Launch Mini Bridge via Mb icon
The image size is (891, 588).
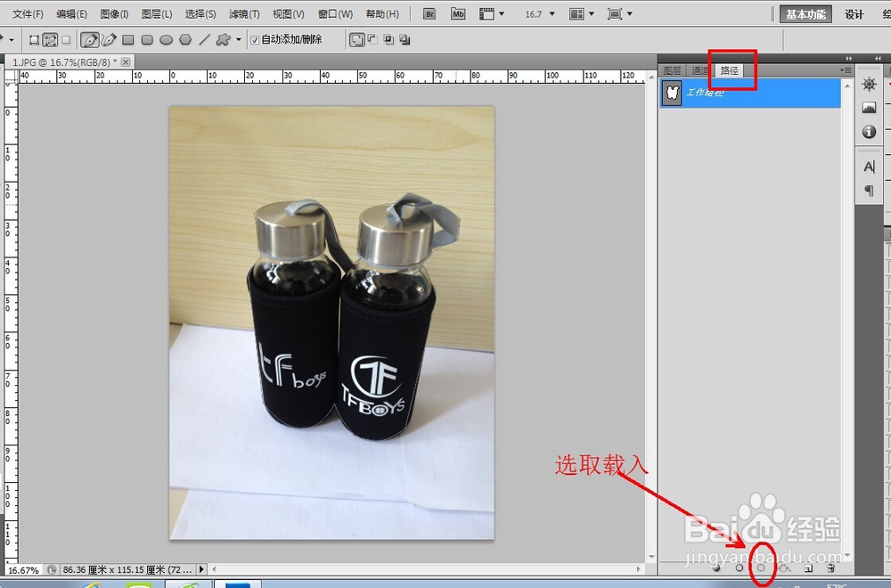pos(458,14)
